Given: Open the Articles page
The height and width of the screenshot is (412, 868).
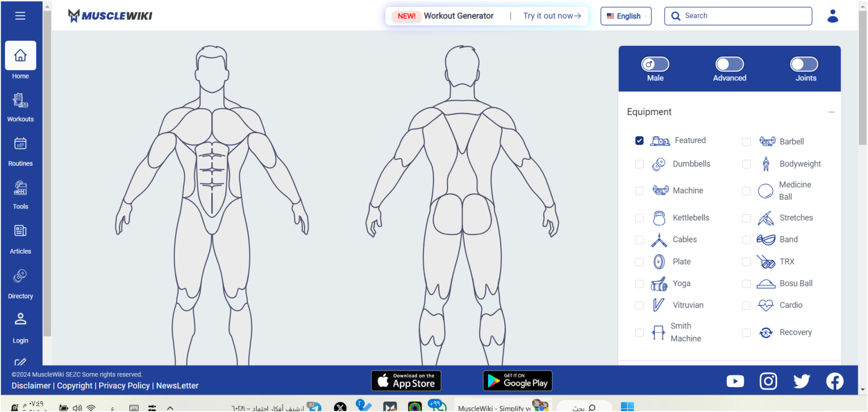Looking at the screenshot, I should [x=20, y=239].
